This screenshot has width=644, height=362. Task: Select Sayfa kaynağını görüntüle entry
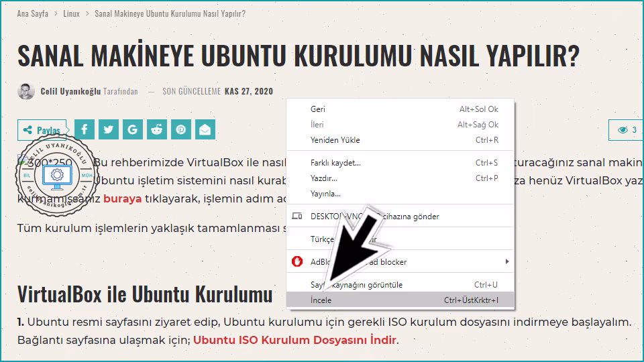(400, 285)
